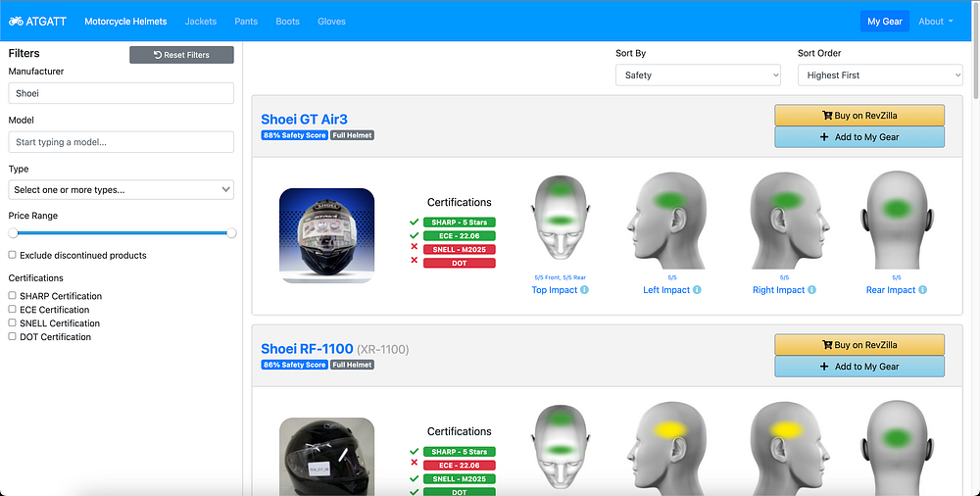Click the 86% Safety Score badge

tap(294, 365)
